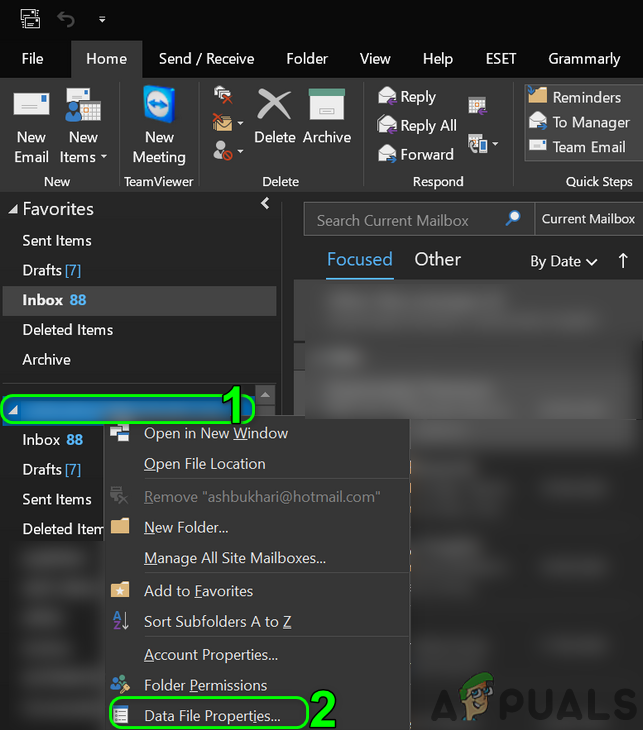
Task: Click the folder pane scroll up arrow
Action: pos(265,395)
